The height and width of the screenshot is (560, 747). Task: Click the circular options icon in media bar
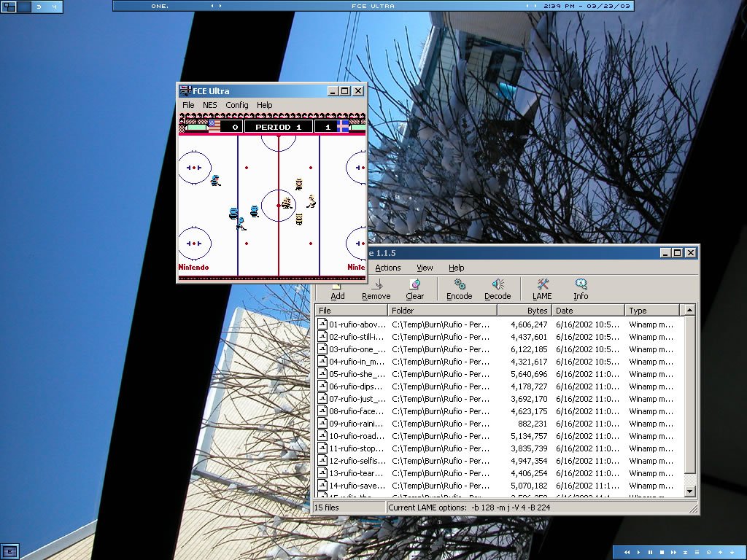(708, 553)
